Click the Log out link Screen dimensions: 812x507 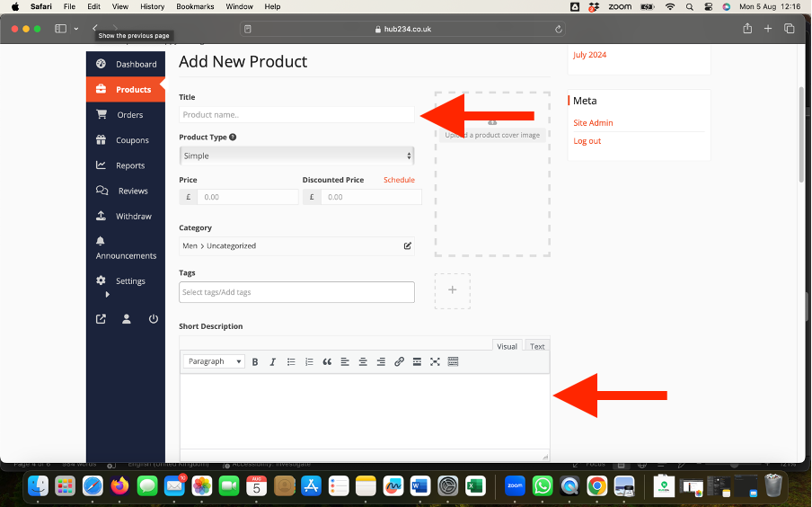(x=587, y=141)
